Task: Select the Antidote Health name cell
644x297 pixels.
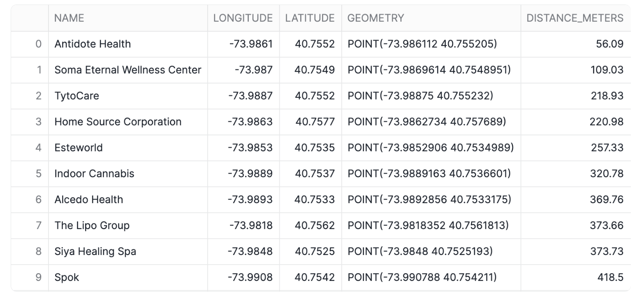Action: click(x=93, y=44)
